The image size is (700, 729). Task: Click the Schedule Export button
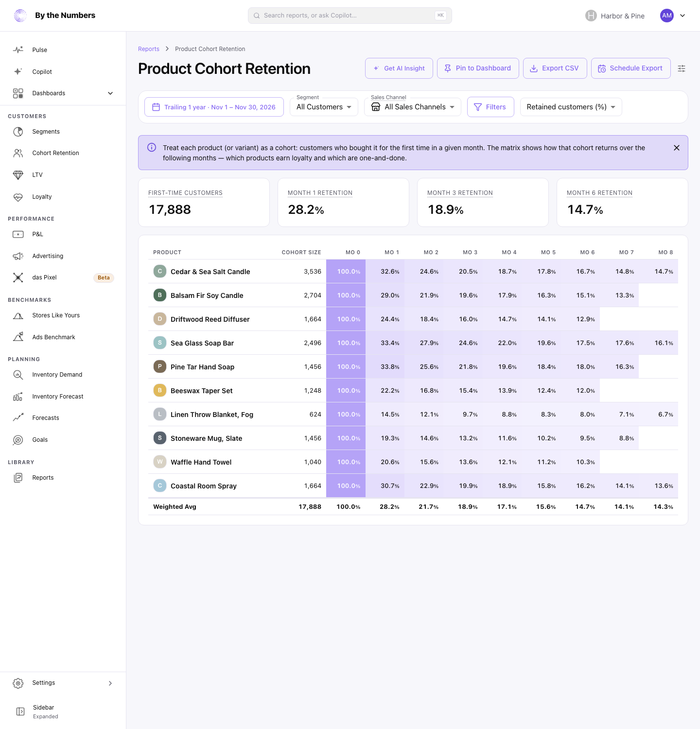(631, 69)
